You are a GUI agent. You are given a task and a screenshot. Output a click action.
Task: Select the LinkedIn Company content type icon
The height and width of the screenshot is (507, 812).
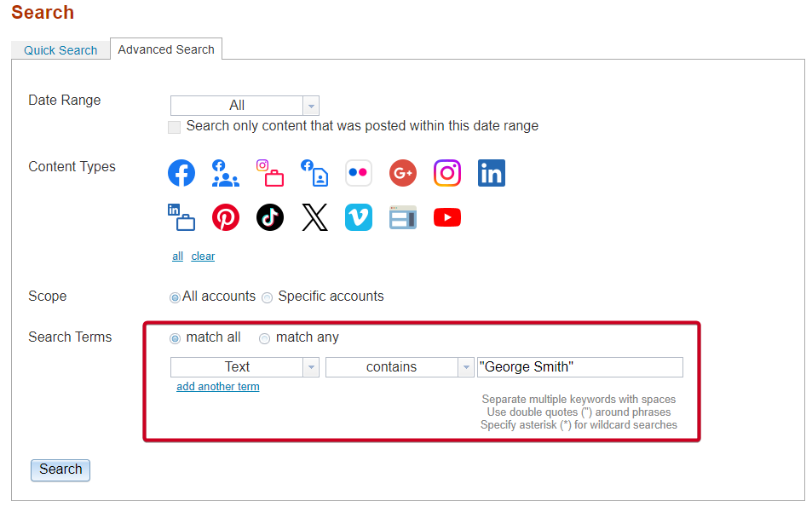point(181,217)
